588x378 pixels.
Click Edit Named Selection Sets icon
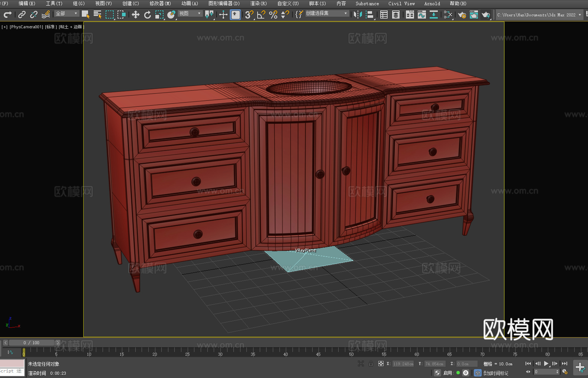pos(299,14)
